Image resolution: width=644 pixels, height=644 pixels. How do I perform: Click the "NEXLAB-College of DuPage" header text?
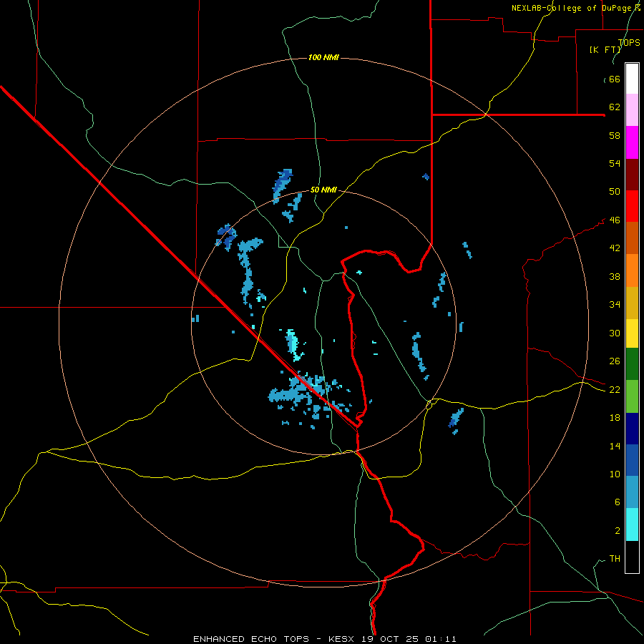coord(570,8)
